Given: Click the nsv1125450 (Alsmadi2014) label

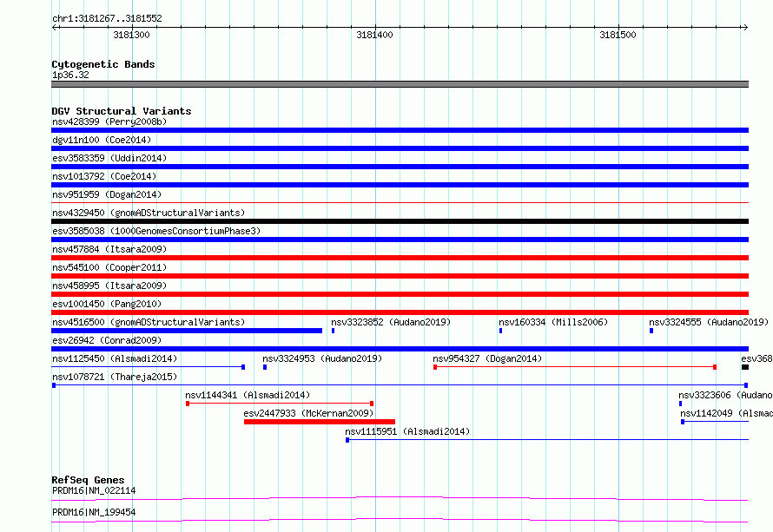Looking at the screenshot, I should 115,358.
